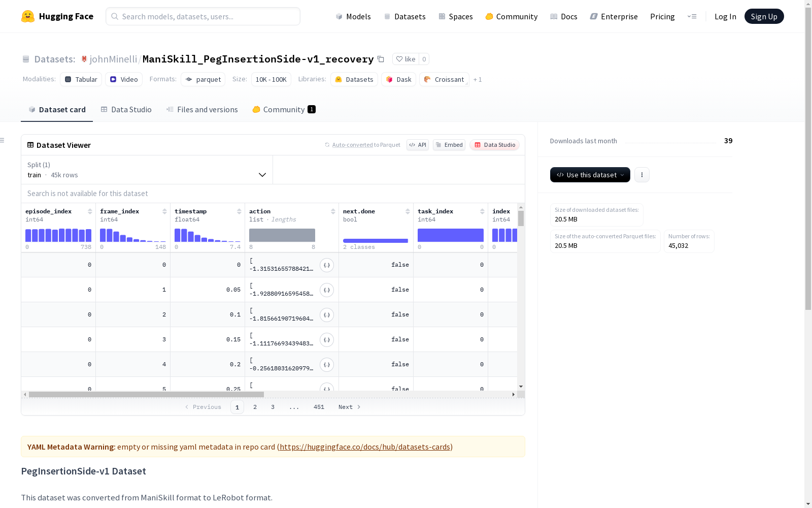Expand the action cell for timestamp 0.1 row
The width and height of the screenshot is (812, 508).
coord(327,315)
